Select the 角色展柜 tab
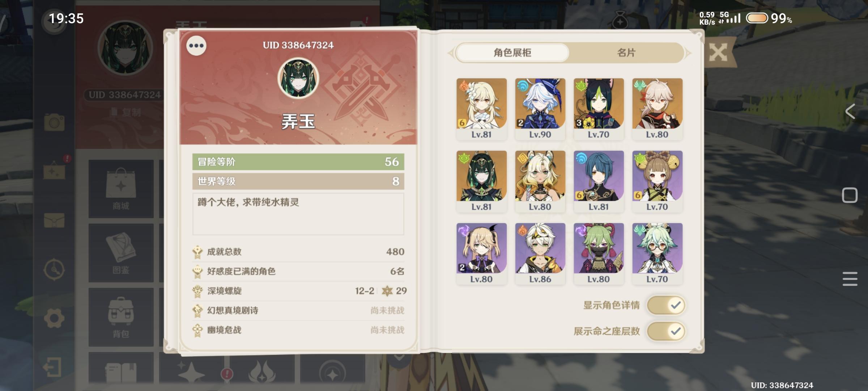This screenshot has width=868, height=391. (x=512, y=53)
